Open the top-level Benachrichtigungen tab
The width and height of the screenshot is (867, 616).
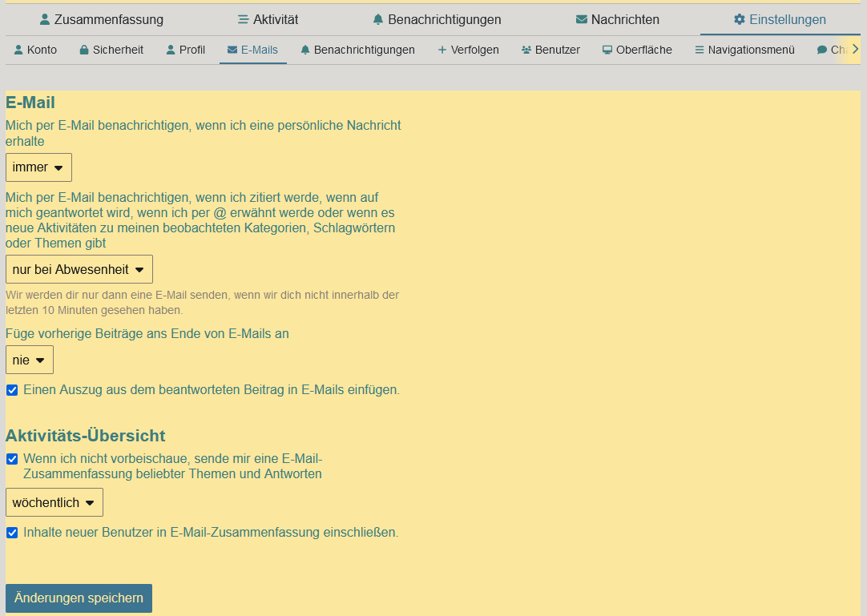[x=437, y=19]
